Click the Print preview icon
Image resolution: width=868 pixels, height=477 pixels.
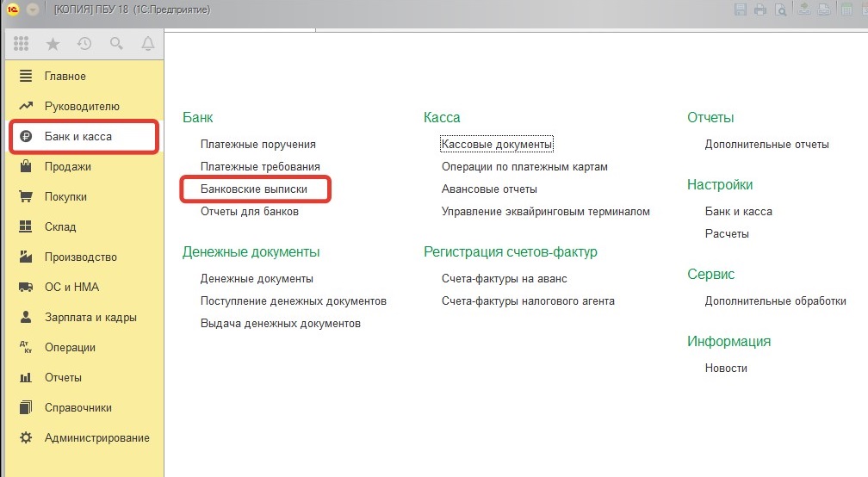click(x=780, y=9)
